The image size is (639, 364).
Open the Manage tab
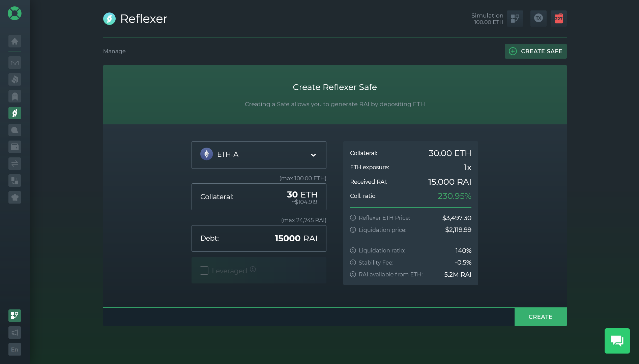(x=114, y=51)
